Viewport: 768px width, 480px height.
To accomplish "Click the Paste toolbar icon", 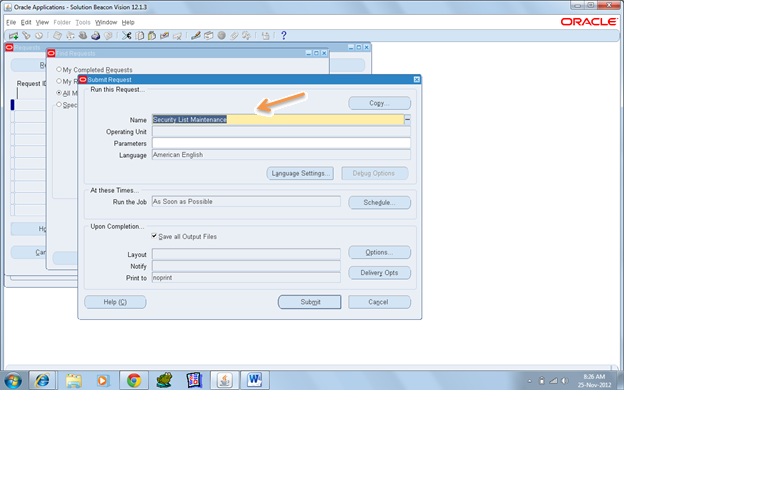I will point(152,36).
